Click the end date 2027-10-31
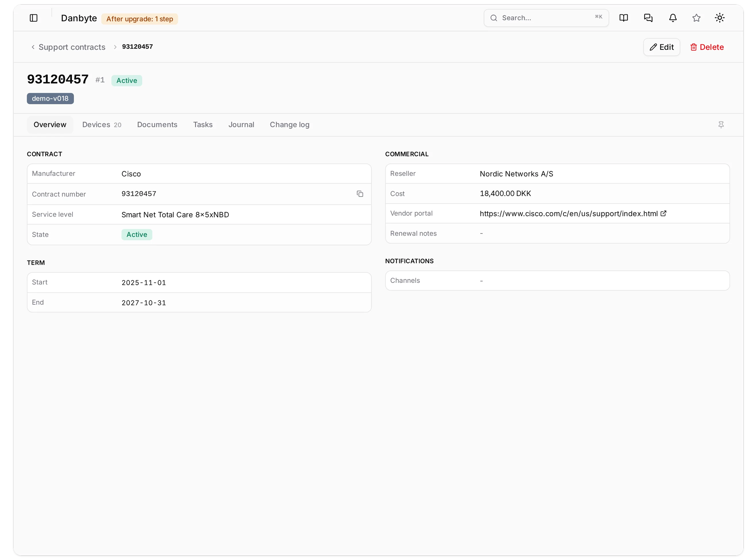748x560 pixels. click(144, 303)
